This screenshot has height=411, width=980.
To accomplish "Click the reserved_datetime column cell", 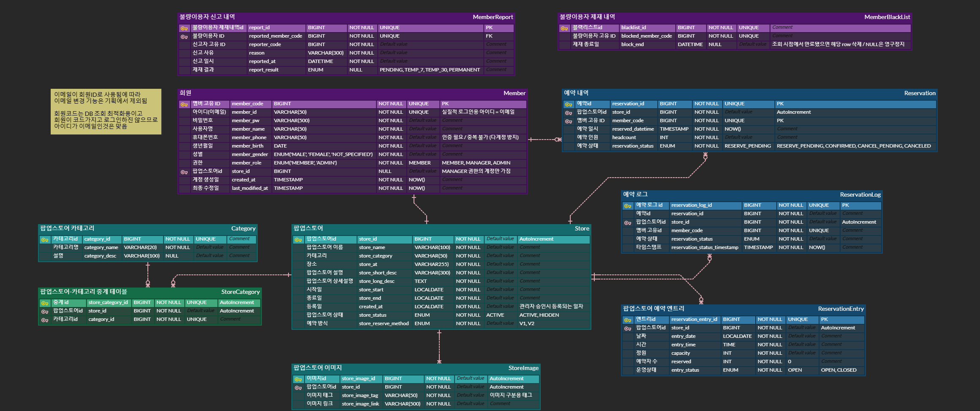I will 634,129.
